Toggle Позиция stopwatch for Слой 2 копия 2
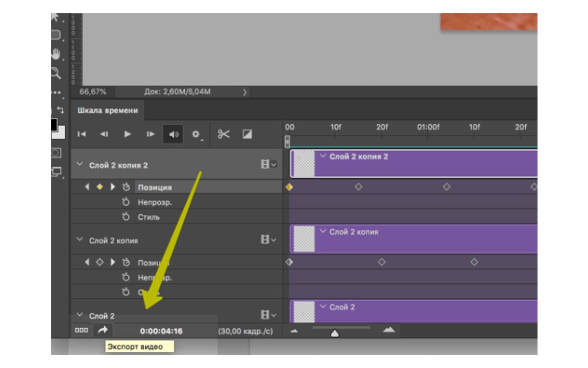The image size is (588, 368). point(125,187)
